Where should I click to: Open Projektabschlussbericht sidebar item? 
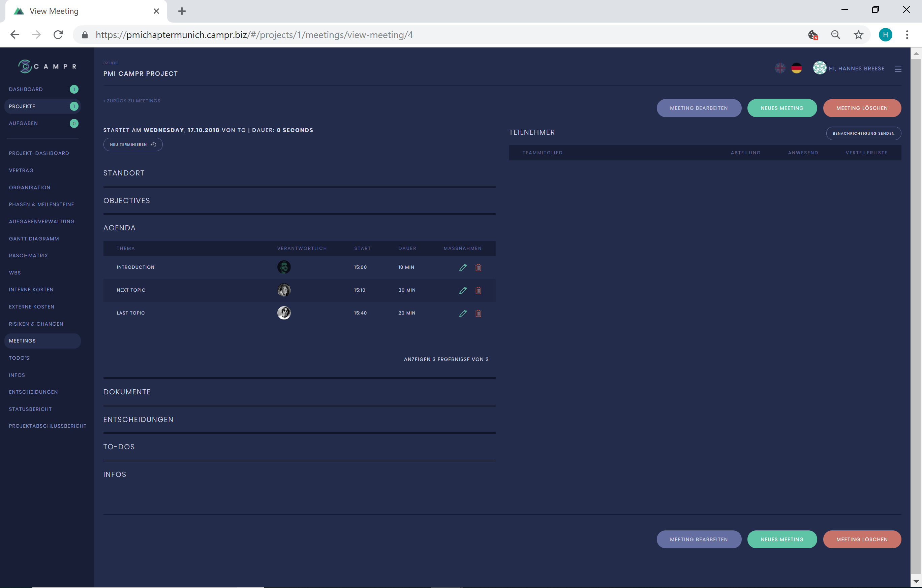coord(48,426)
